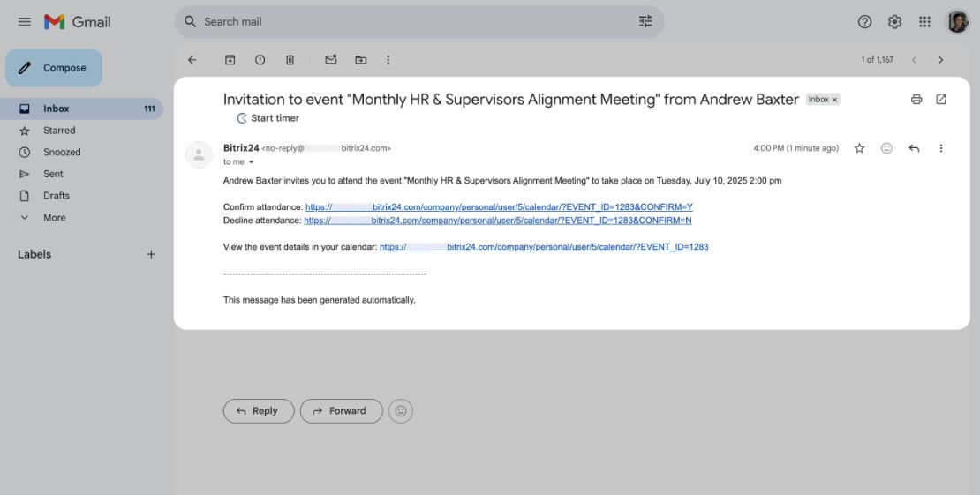Image resolution: width=980 pixels, height=495 pixels.
Task: Mark email as unread icon
Action: (x=330, y=60)
